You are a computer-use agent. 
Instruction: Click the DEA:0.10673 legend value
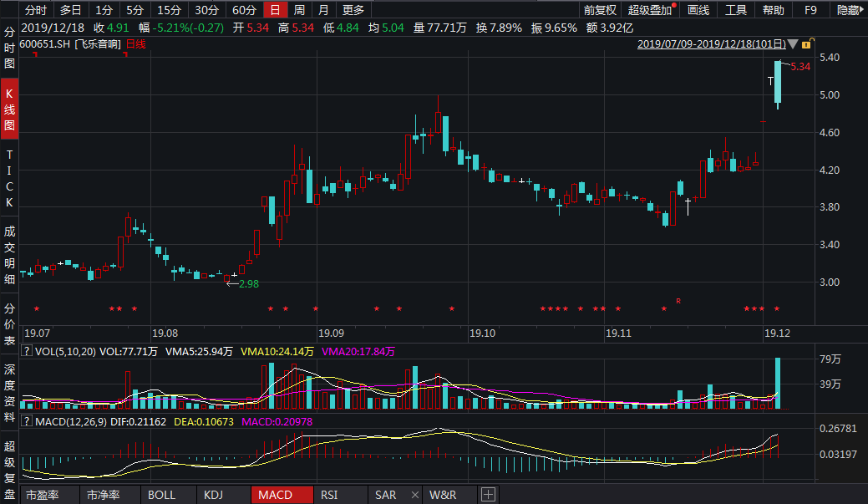[x=204, y=421]
